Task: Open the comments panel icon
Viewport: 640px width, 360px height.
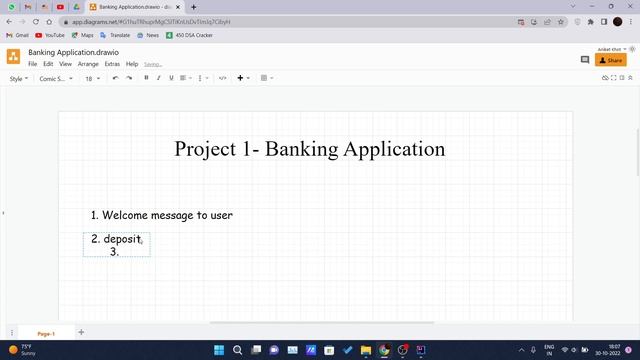Action: [585, 60]
